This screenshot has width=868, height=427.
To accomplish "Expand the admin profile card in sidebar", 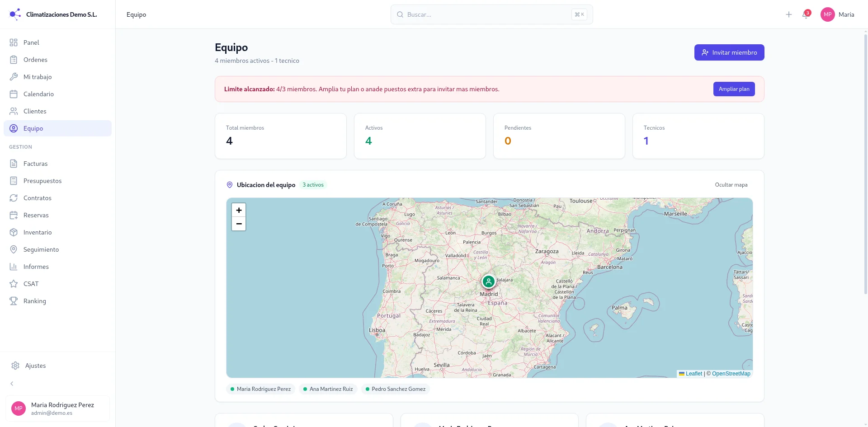I will pyautogui.click(x=57, y=408).
